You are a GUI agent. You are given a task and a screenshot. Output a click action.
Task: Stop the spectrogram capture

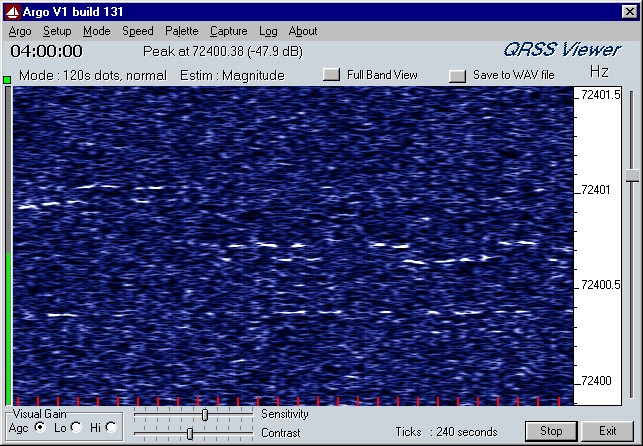click(x=551, y=431)
